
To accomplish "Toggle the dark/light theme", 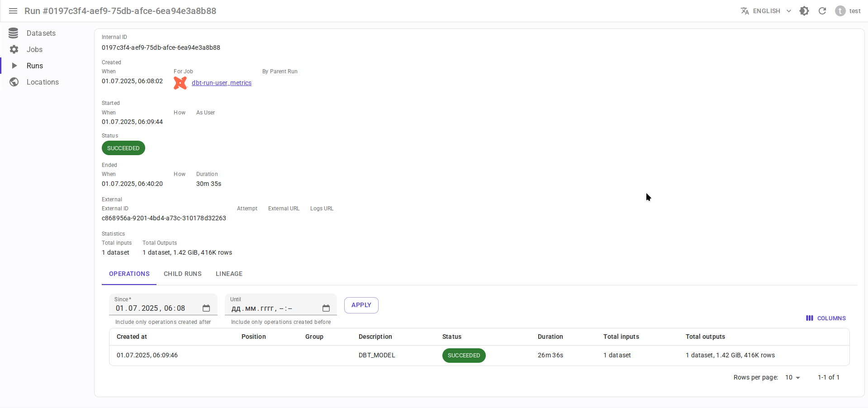I will coord(804,11).
